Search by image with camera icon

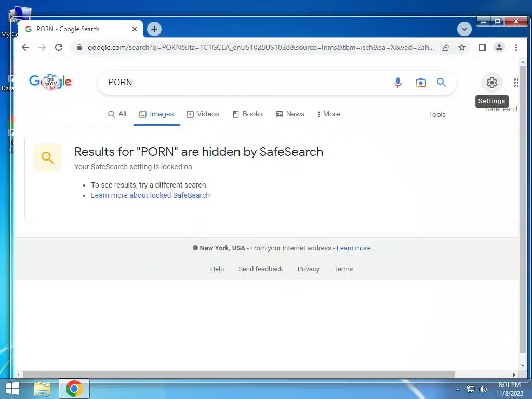coord(420,83)
